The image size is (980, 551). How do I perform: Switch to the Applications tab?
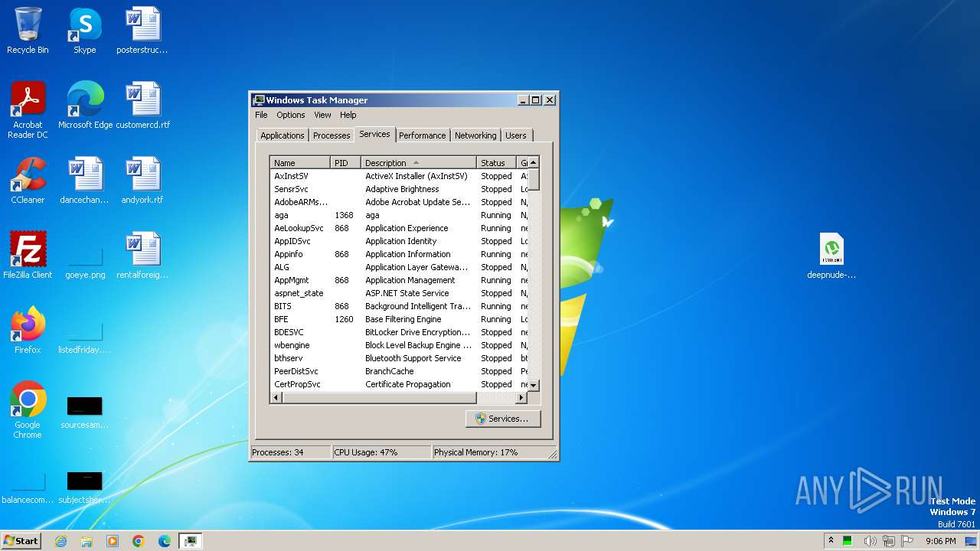tap(282, 135)
